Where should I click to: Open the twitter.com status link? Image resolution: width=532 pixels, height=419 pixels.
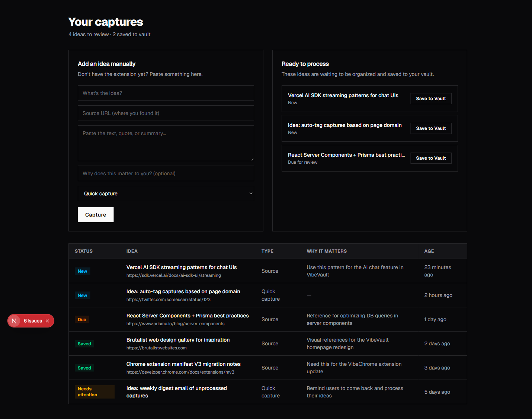click(x=168, y=300)
